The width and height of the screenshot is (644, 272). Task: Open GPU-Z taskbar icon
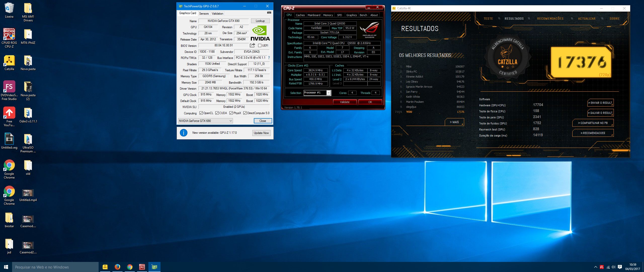[154, 267]
